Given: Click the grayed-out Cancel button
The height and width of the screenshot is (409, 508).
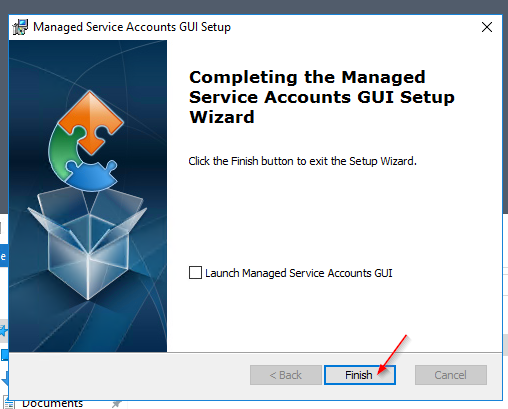Looking at the screenshot, I should pos(451,375).
